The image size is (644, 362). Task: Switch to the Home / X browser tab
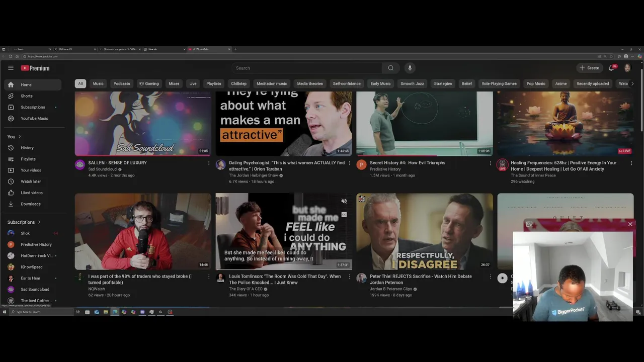75,49
